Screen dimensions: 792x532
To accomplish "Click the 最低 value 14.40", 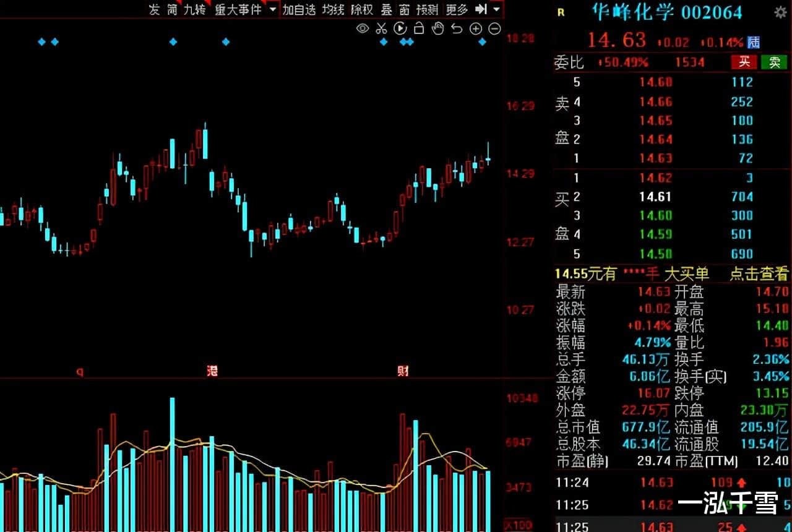I will 772,325.
